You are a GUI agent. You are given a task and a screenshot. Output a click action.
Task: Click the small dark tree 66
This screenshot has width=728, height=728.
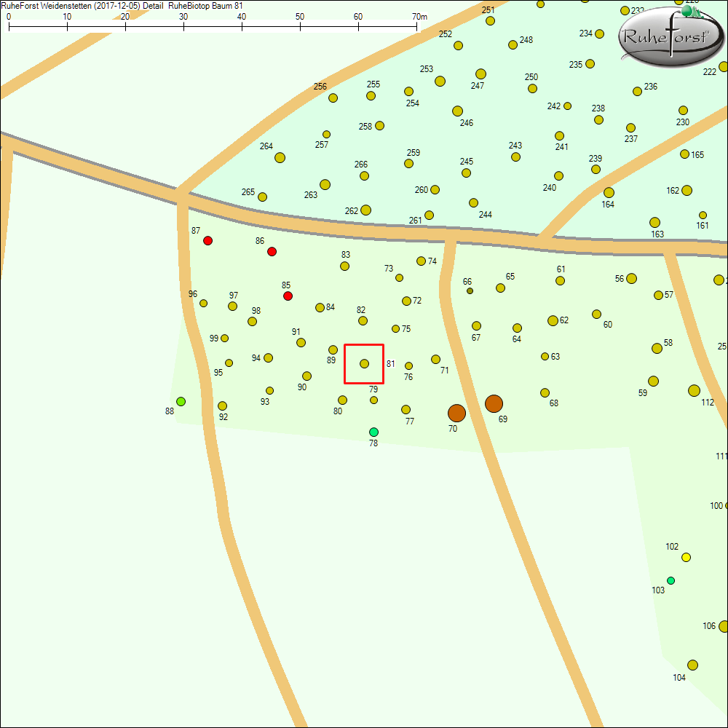coord(470,290)
